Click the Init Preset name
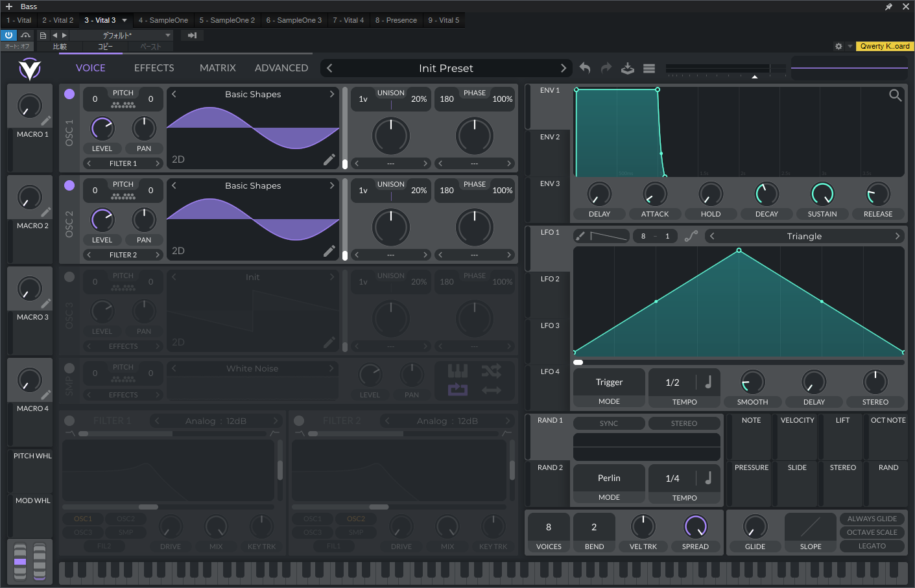915x588 pixels. (x=446, y=68)
